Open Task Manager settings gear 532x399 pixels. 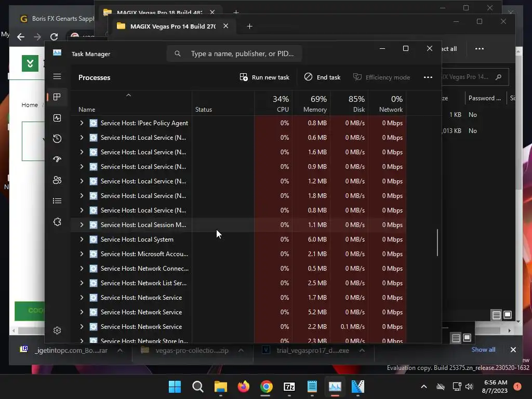57,330
